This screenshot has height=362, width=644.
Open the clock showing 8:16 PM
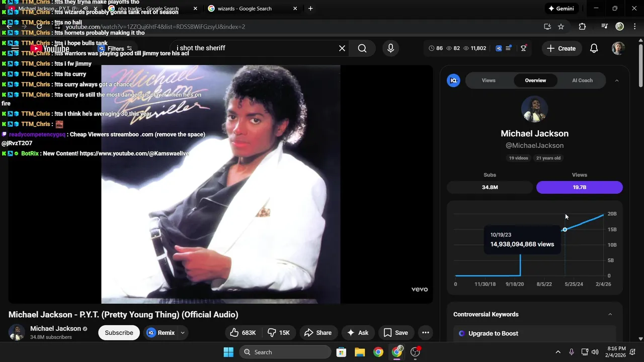pos(616,352)
